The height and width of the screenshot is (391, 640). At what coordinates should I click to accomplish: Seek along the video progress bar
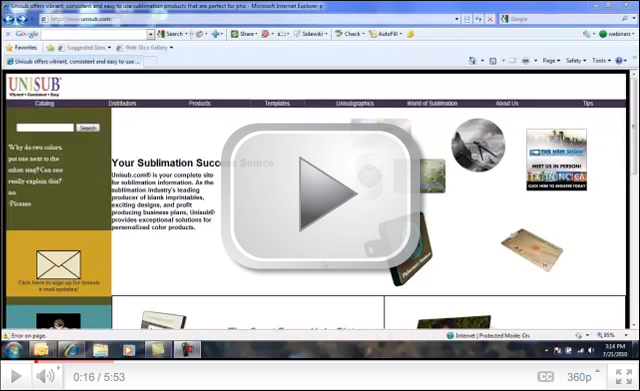(x=320, y=361)
